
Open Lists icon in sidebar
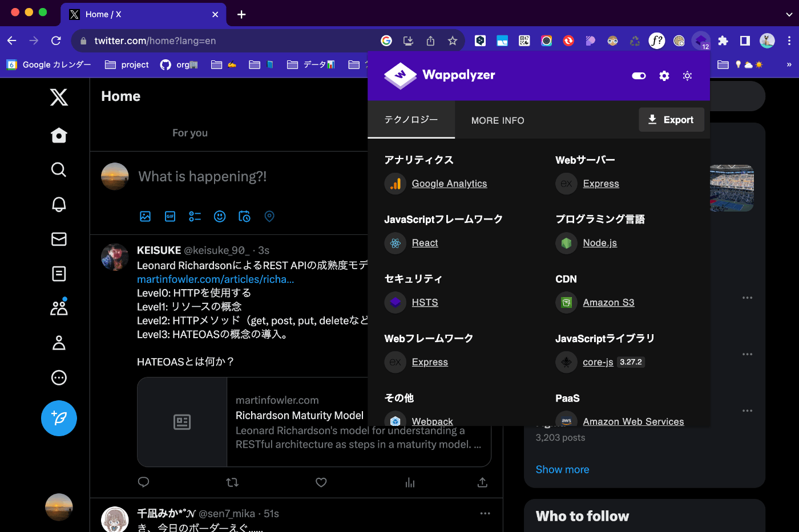pyautogui.click(x=59, y=274)
